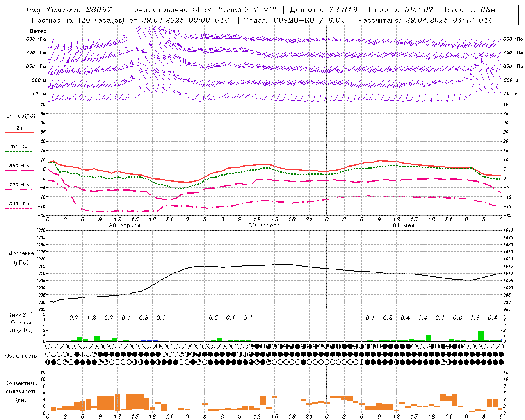Select the Широта: 59.507 header value

pos(401,10)
